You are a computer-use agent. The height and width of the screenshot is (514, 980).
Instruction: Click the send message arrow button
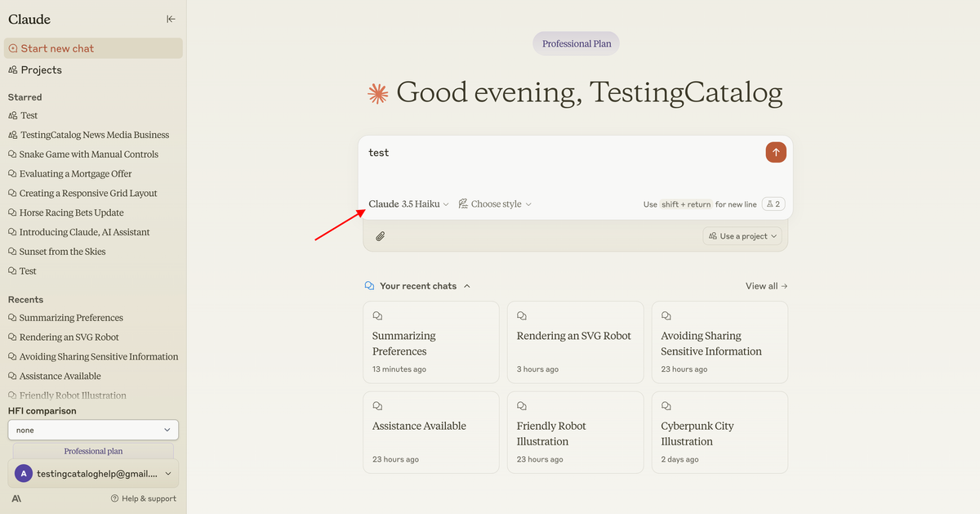point(776,152)
